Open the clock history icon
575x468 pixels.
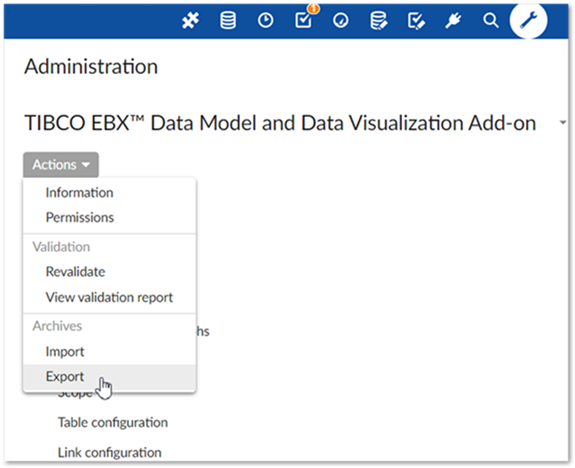click(265, 21)
